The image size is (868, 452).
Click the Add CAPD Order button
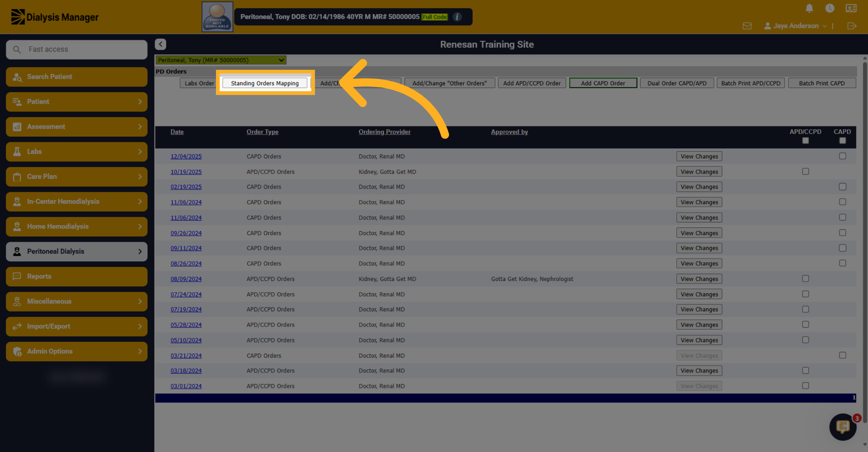click(603, 83)
